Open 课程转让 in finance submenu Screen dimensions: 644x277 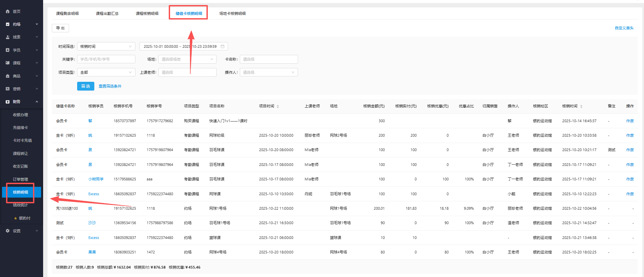(x=21, y=153)
